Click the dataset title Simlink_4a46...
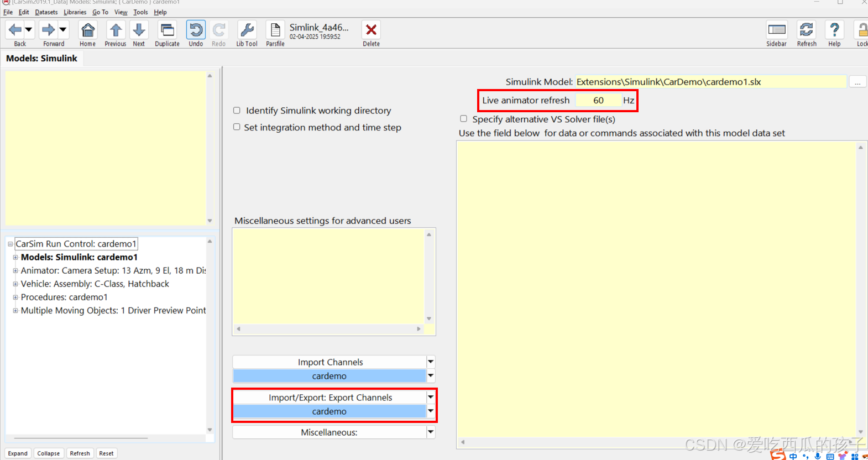Image resolution: width=868 pixels, height=460 pixels. pyautogui.click(x=319, y=27)
